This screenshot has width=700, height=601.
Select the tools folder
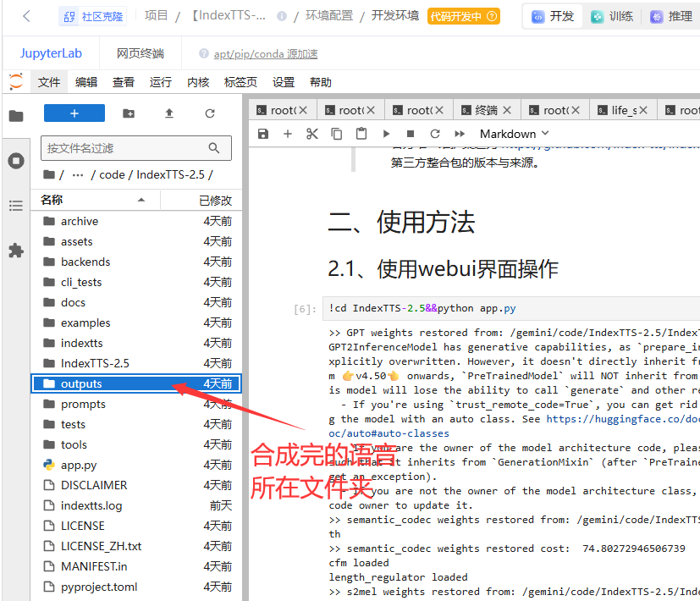coord(135,444)
